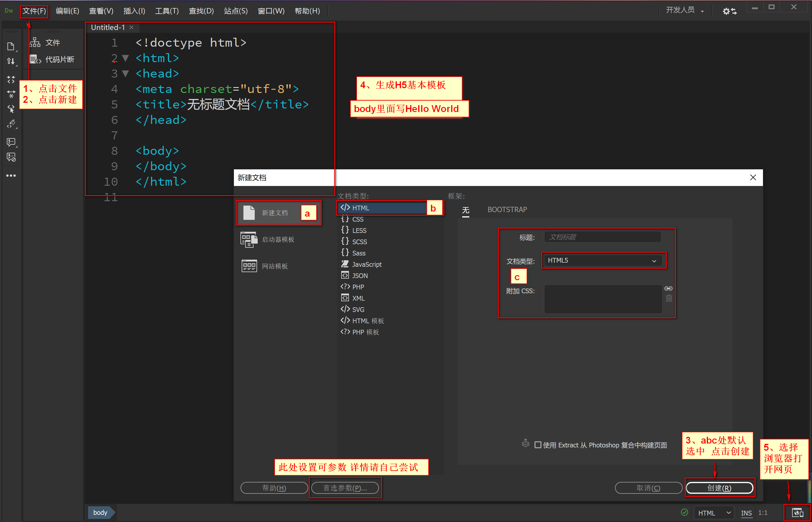Image resolution: width=812 pixels, height=522 pixels.
Task: Click the preview in browser icon
Action: [797, 513]
